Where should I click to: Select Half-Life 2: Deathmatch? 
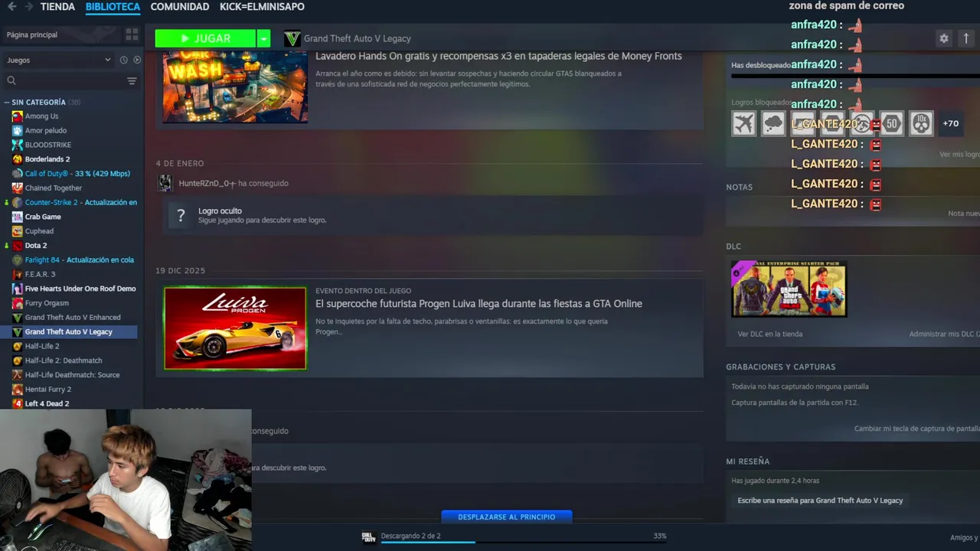[64, 360]
